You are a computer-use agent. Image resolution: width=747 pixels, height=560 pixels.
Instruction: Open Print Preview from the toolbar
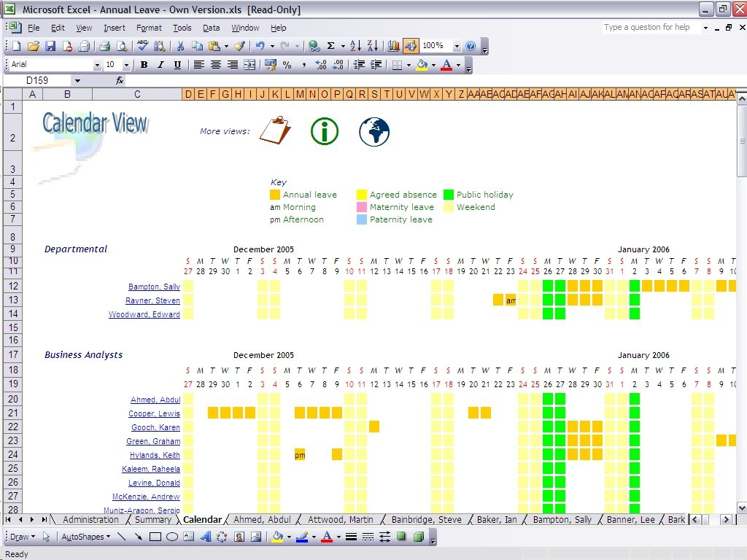point(121,46)
